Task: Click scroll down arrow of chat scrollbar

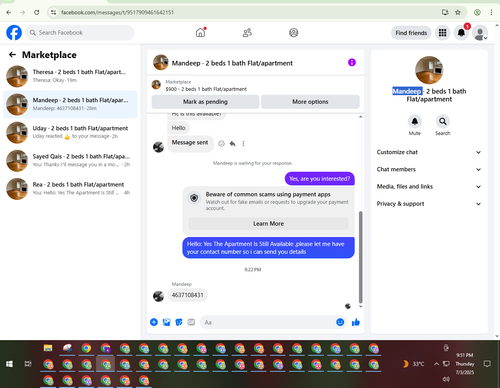Action: pos(360,306)
